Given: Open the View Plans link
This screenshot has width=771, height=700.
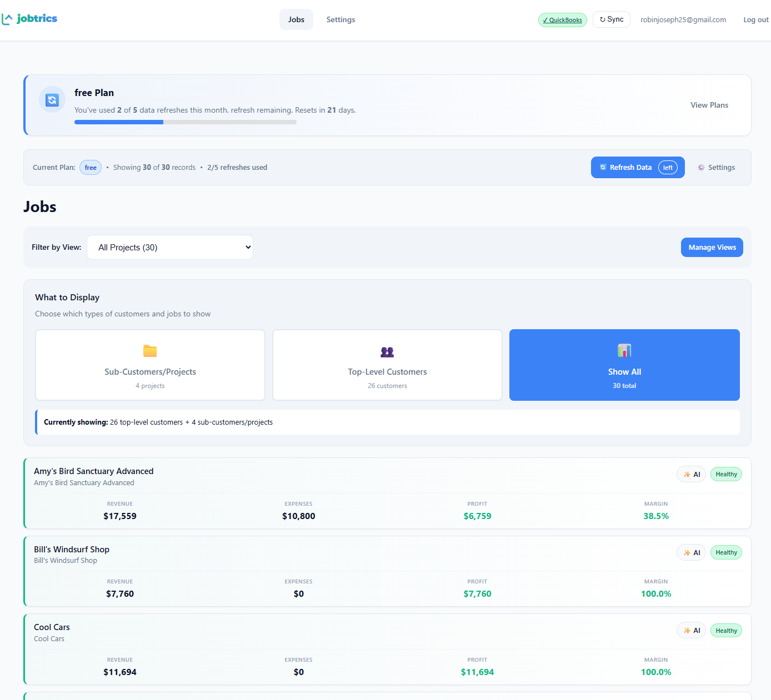Looking at the screenshot, I should point(709,105).
